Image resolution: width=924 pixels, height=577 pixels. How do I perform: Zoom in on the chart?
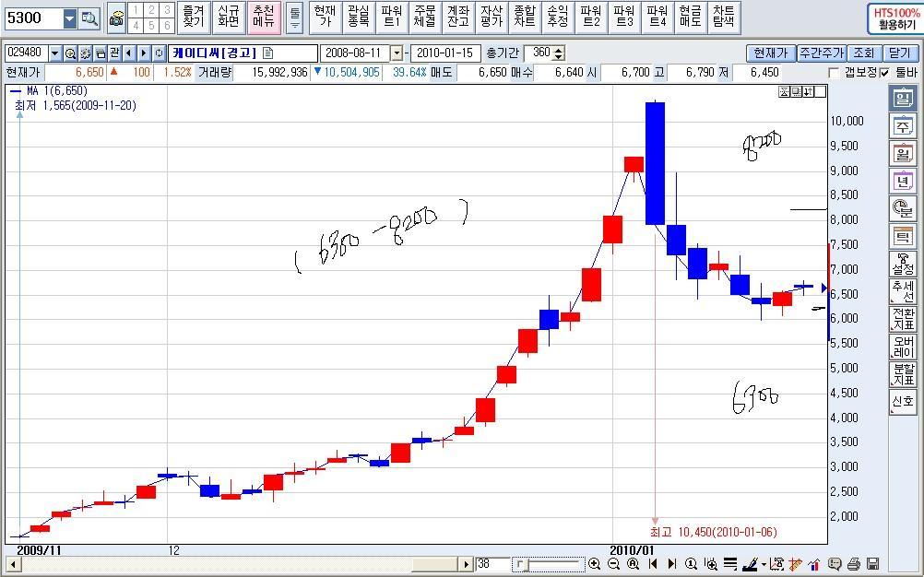pyautogui.click(x=595, y=564)
